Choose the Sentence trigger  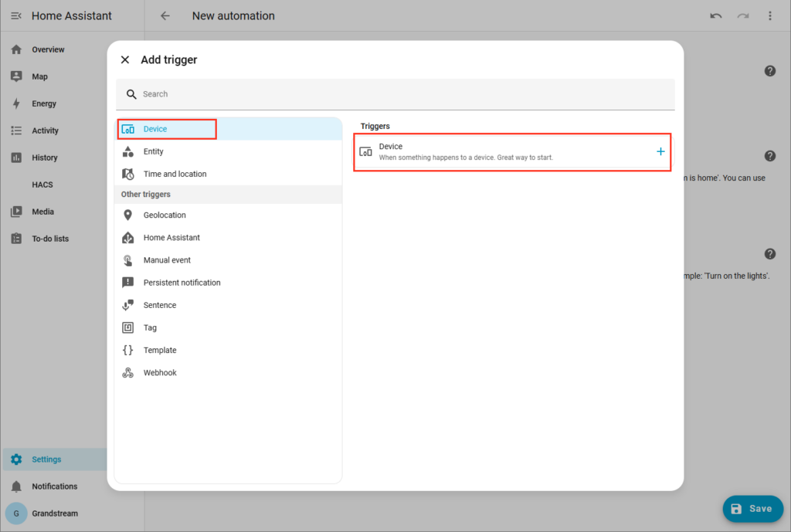coord(229,305)
